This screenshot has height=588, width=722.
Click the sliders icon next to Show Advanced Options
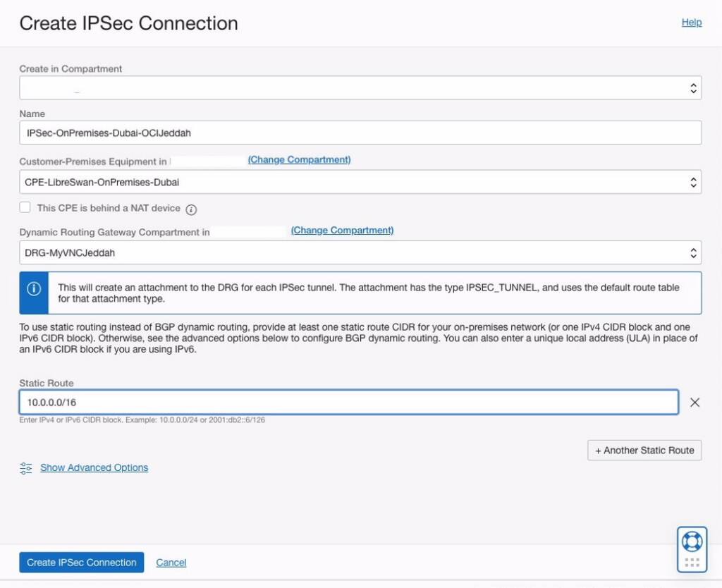25,467
